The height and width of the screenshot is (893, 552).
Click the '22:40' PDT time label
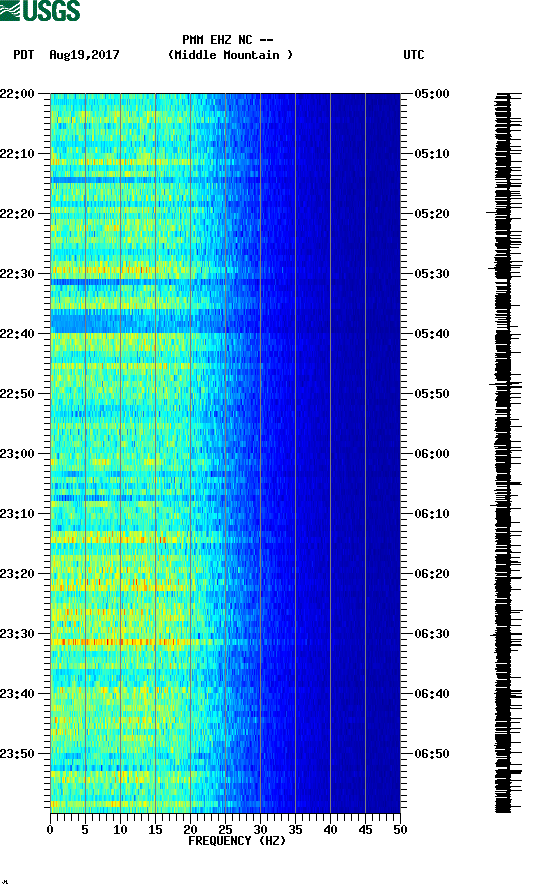pyautogui.click(x=17, y=334)
